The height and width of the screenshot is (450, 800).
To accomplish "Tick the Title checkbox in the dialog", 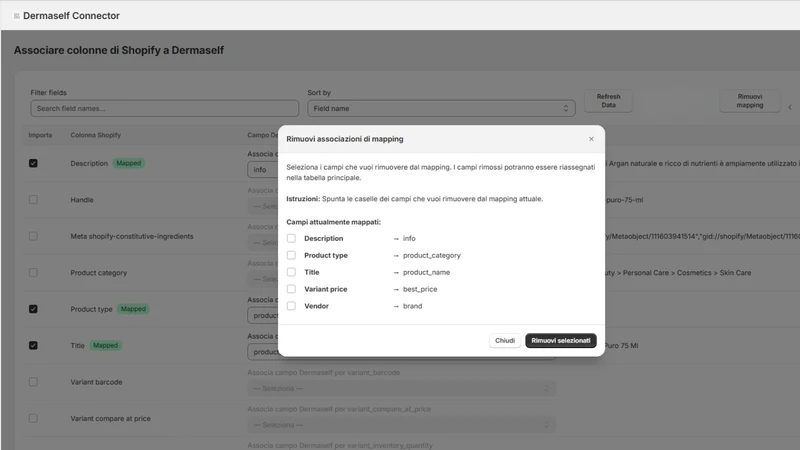I will [291, 272].
